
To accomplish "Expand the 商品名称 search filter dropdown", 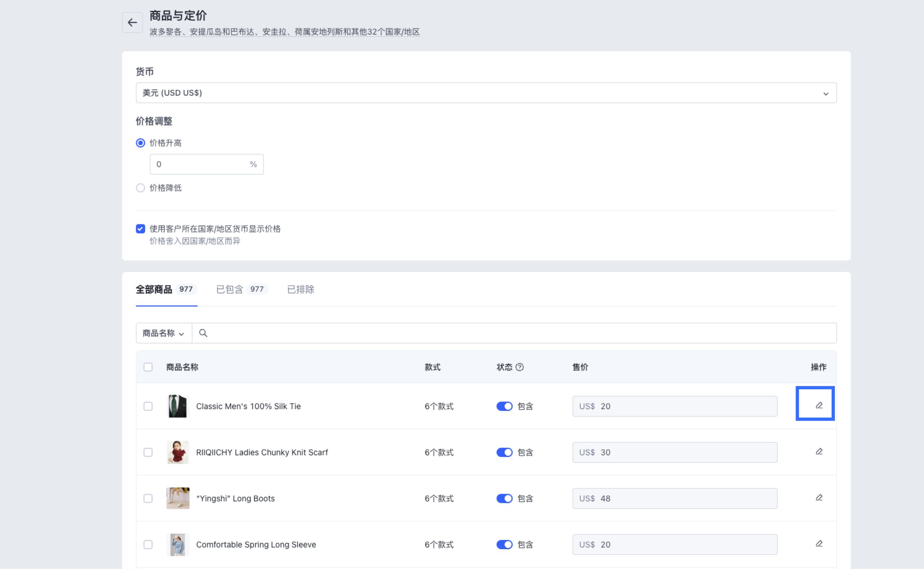I will 164,333.
